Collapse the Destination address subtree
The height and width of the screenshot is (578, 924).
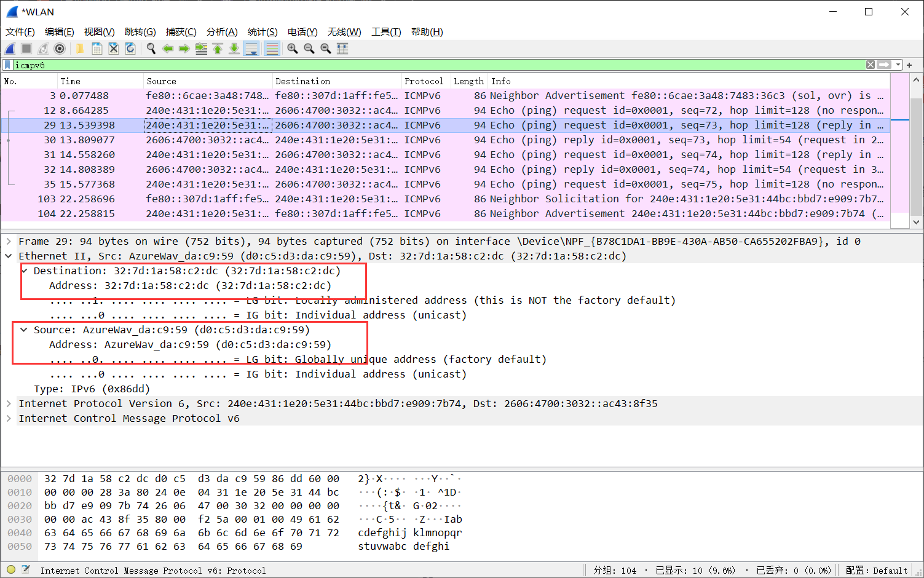24,271
